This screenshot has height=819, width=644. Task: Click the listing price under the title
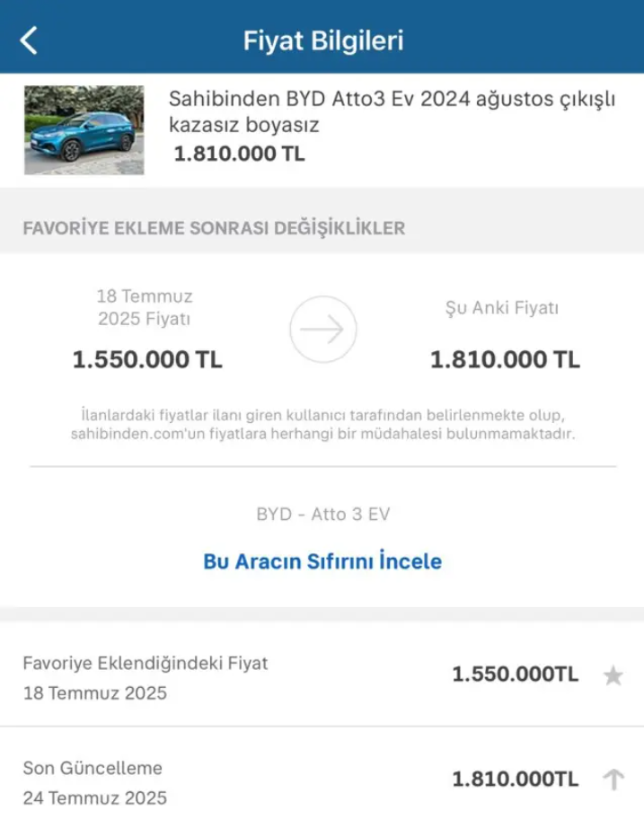(x=239, y=154)
